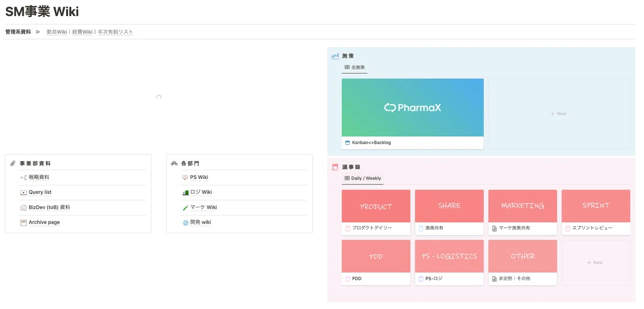Open the 勤怠Wiki link
This screenshot has height=309, width=644.
57,32
